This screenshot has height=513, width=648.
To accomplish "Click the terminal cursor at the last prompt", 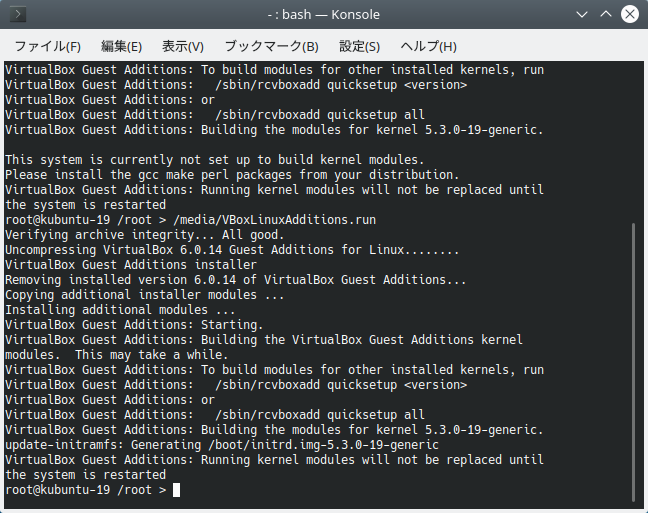I will click(x=176, y=490).
